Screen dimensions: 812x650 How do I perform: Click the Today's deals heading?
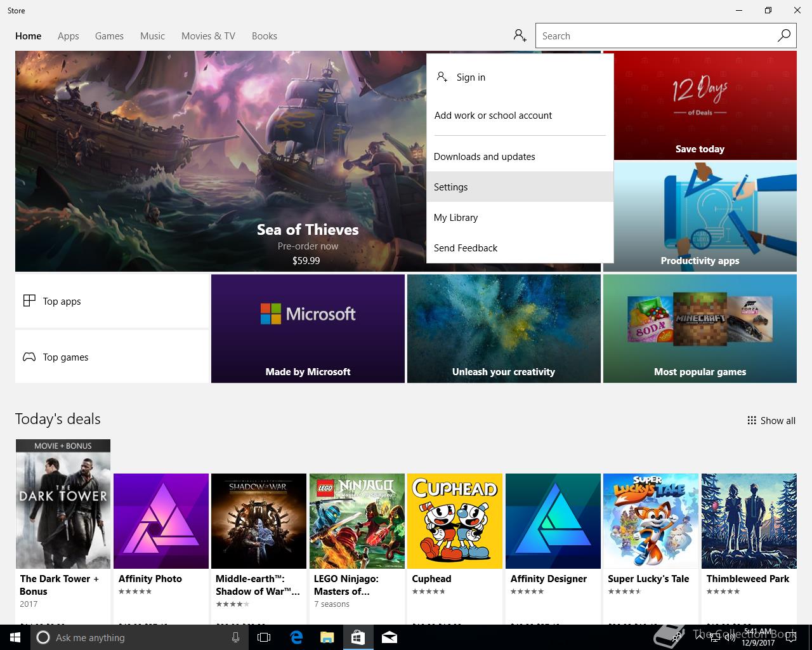tap(58, 419)
